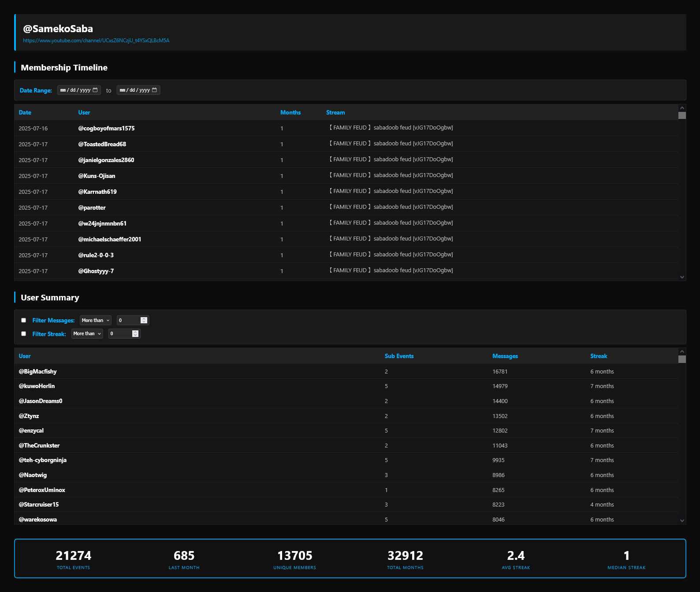Image resolution: width=700 pixels, height=592 pixels.
Task: Sort timeline by Date column header
Action: click(x=25, y=112)
